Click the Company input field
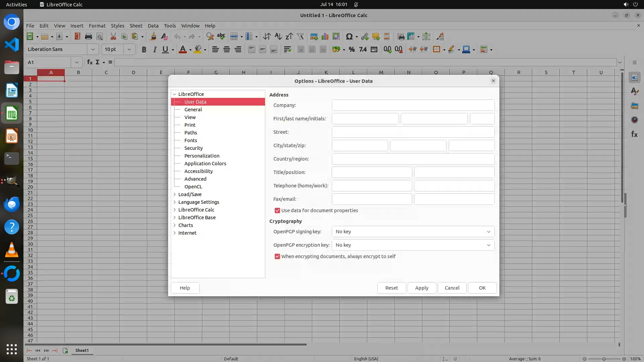Screen dimensions: 644x362 tap(413, 105)
